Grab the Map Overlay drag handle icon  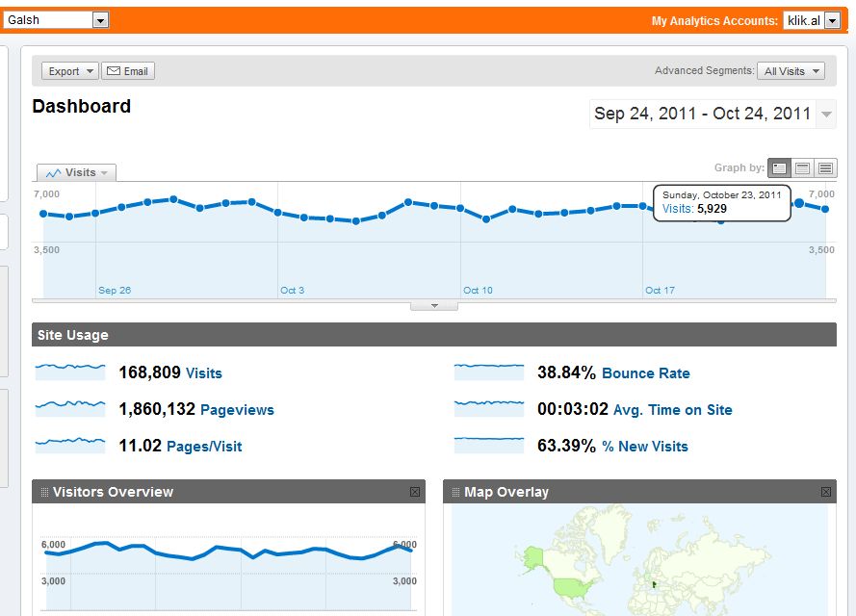455,492
